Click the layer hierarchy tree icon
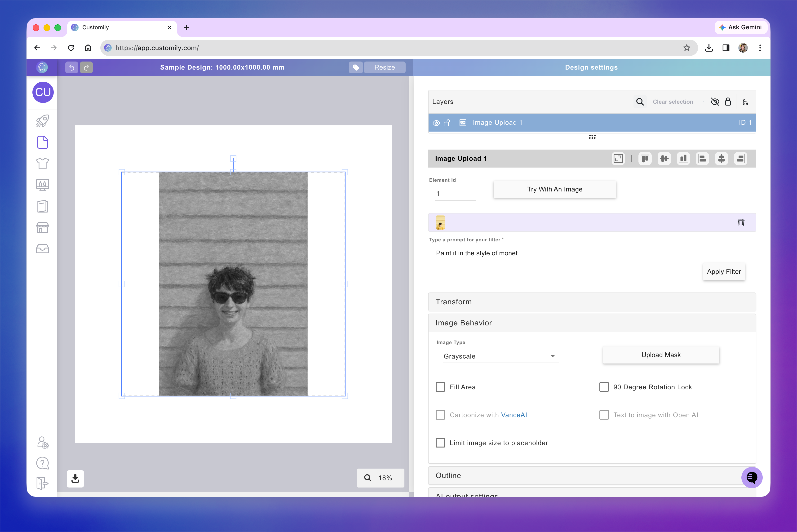This screenshot has height=532, width=797. click(x=745, y=102)
